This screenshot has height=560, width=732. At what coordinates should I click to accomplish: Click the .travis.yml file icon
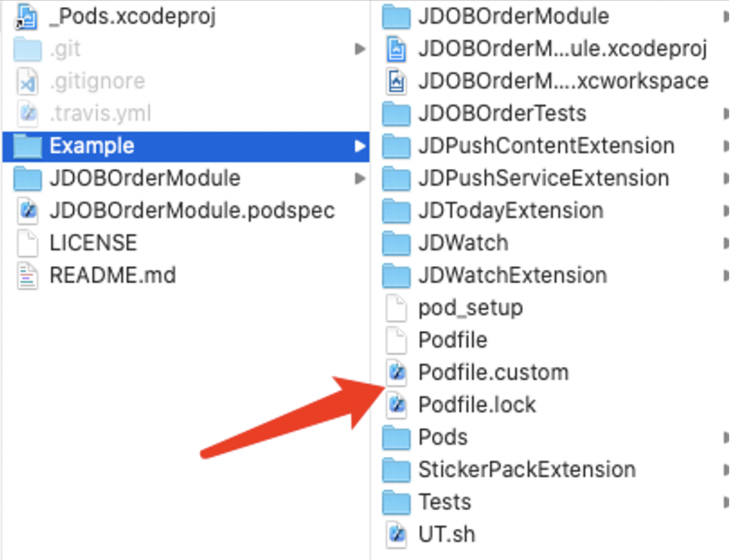coord(28,113)
